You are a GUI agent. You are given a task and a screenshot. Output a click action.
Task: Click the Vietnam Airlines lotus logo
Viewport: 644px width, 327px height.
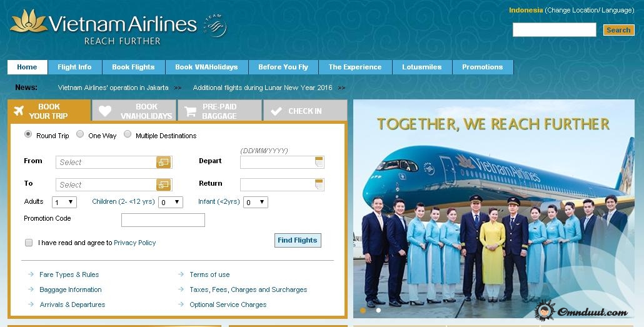click(x=29, y=21)
